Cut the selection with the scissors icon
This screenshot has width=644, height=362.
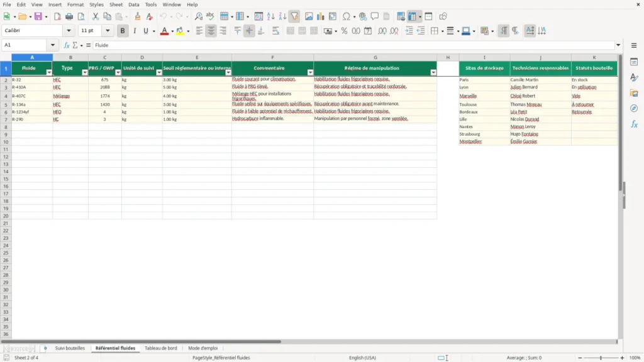click(x=96, y=16)
